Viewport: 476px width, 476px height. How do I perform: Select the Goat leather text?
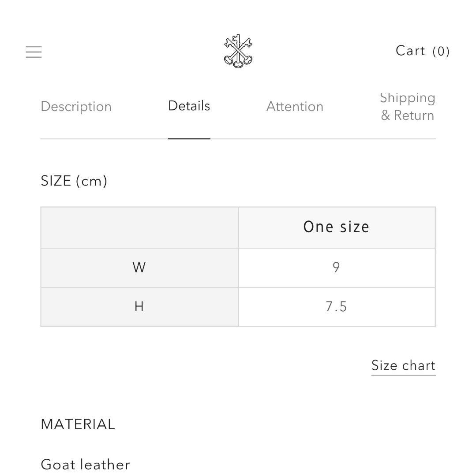85,465
